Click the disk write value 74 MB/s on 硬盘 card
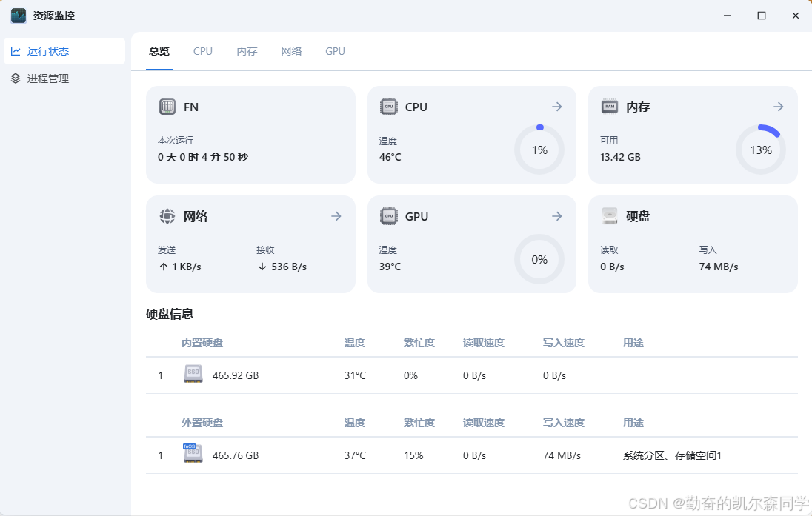Viewport: 812px width, 516px height. 718,267
